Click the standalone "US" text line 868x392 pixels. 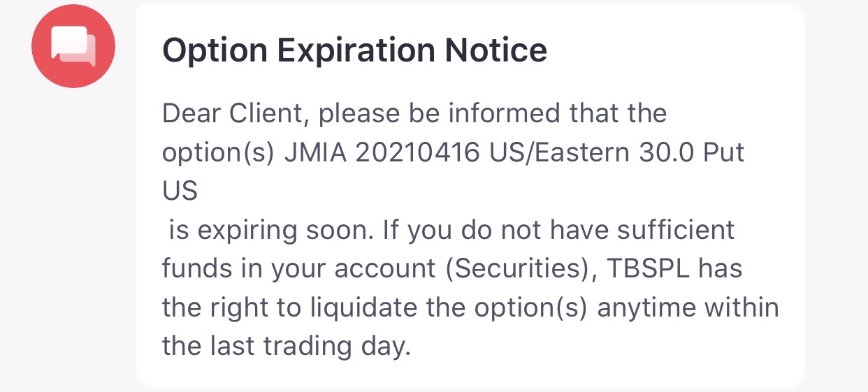180,191
